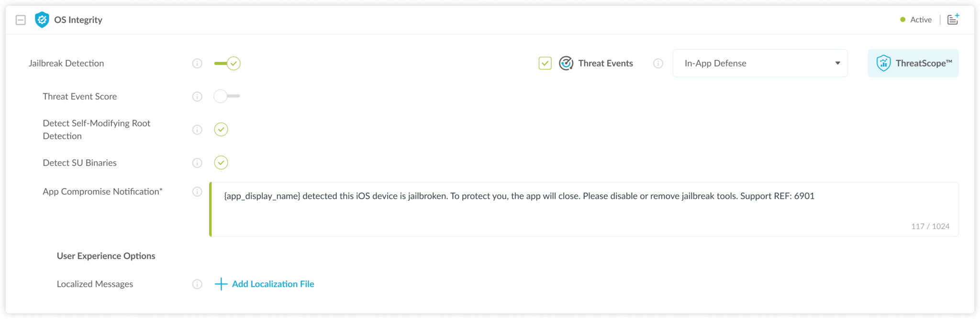Uncheck Detect SU Binaries option

(x=221, y=163)
